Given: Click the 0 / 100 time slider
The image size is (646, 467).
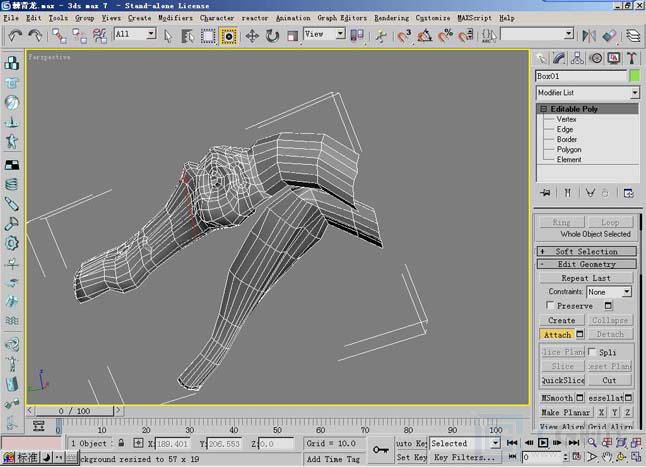Looking at the screenshot, I should pyautogui.click(x=74, y=411).
